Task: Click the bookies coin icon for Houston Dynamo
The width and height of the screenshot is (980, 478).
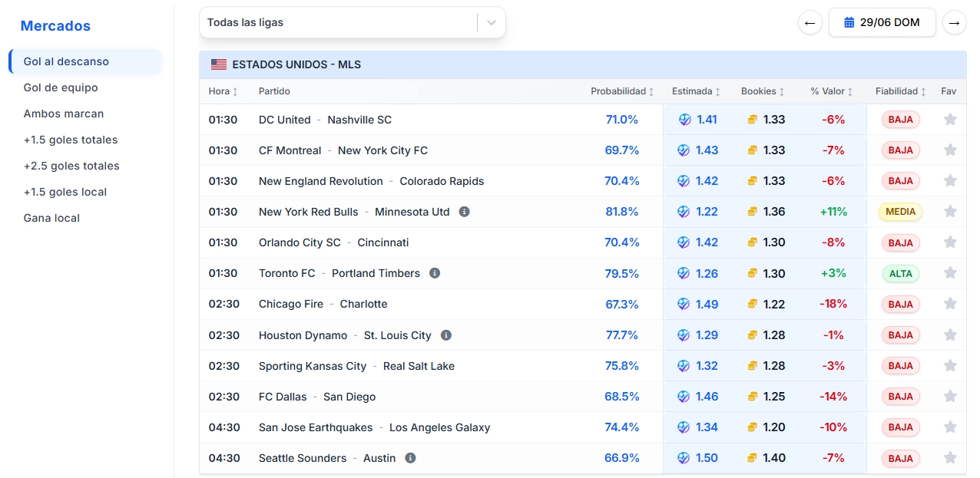Action: (x=753, y=335)
